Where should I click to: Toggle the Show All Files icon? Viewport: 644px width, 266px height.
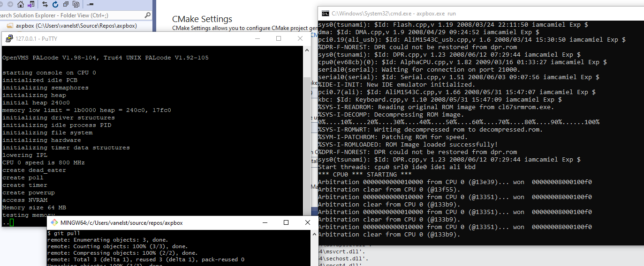point(76,5)
